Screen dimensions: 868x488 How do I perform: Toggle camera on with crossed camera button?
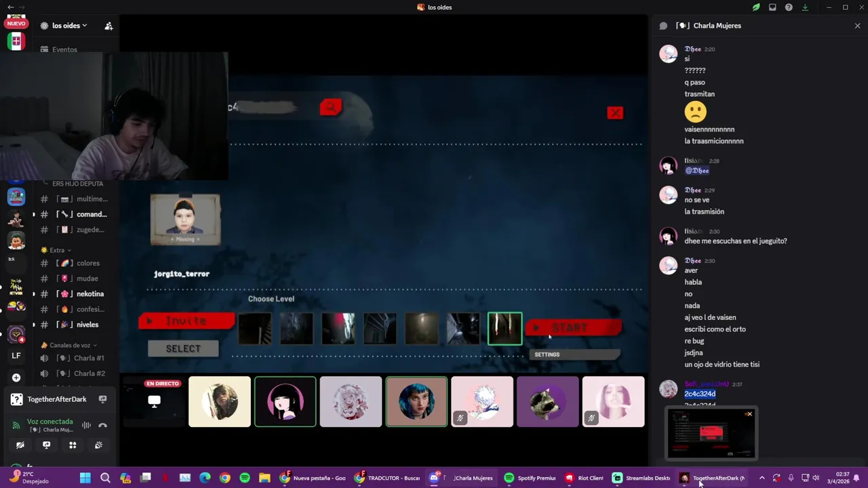pyautogui.click(x=20, y=445)
